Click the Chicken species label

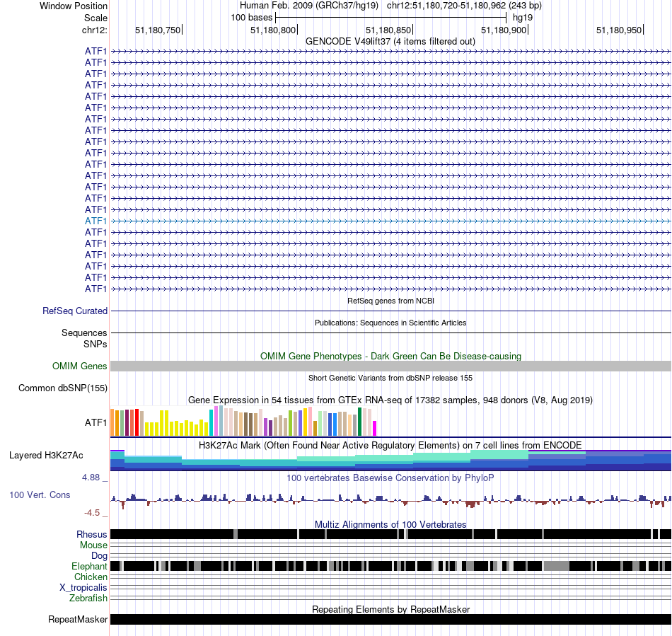pyautogui.click(x=91, y=577)
